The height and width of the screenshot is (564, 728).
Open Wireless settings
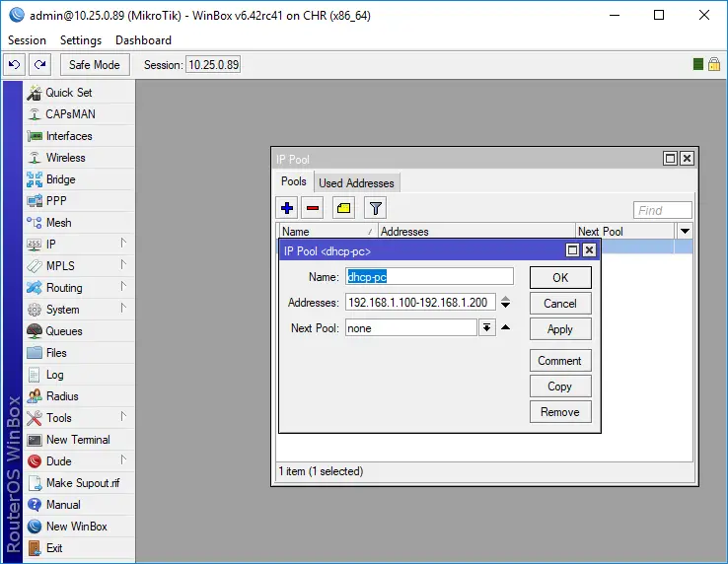(79, 158)
